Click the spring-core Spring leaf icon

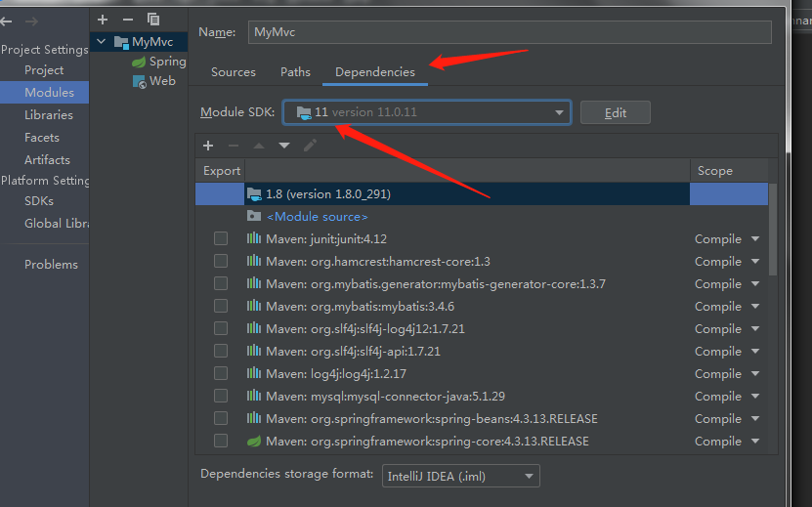tap(254, 441)
